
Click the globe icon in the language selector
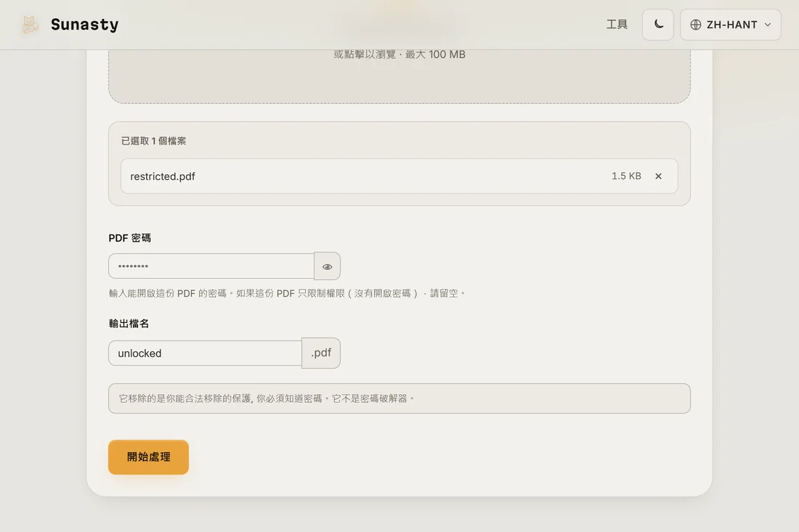tap(696, 25)
